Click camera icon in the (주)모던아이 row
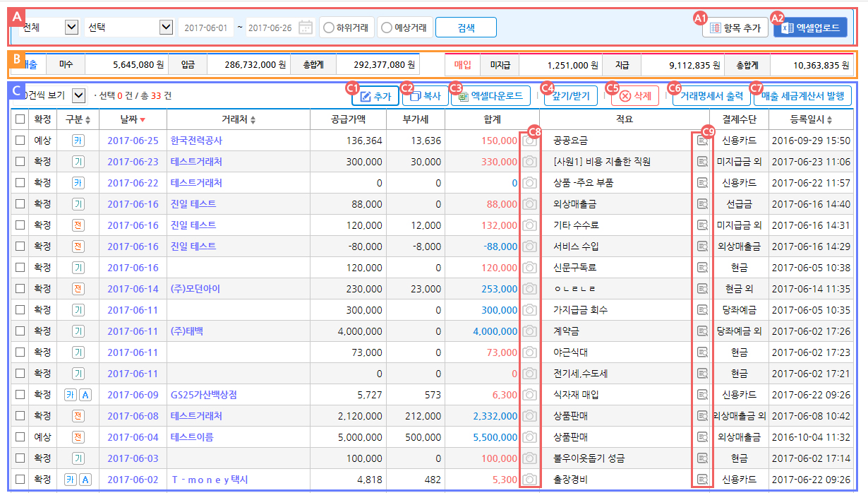 530,289
